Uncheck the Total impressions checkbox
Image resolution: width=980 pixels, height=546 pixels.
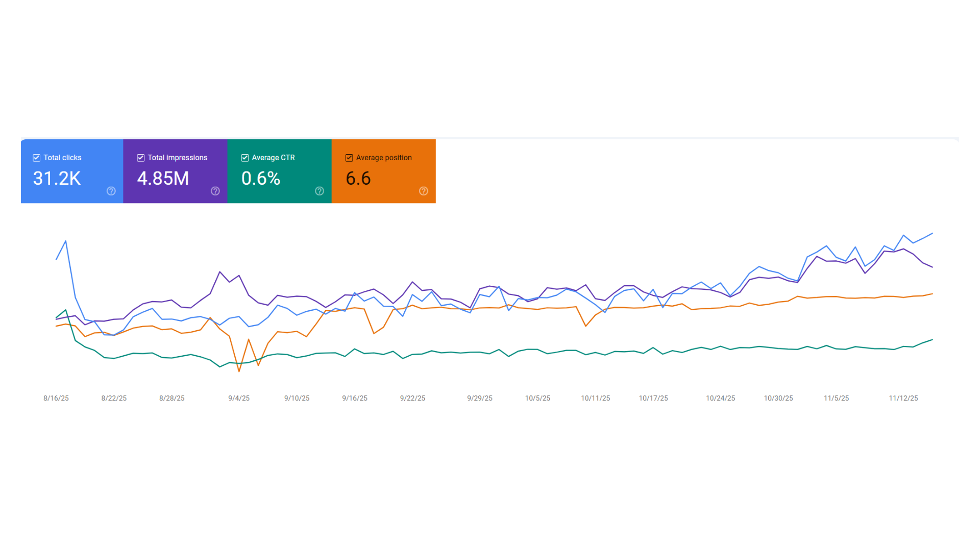point(140,158)
